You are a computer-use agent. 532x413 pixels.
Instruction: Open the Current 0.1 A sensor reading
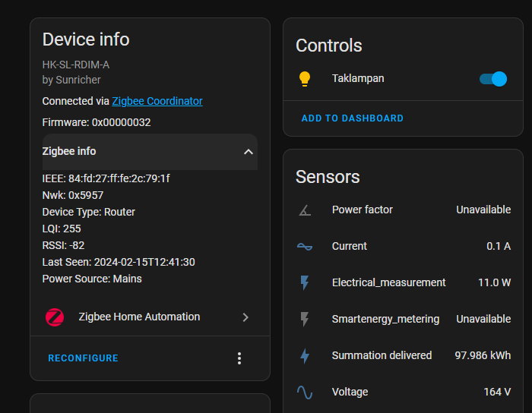click(x=498, y=246)
